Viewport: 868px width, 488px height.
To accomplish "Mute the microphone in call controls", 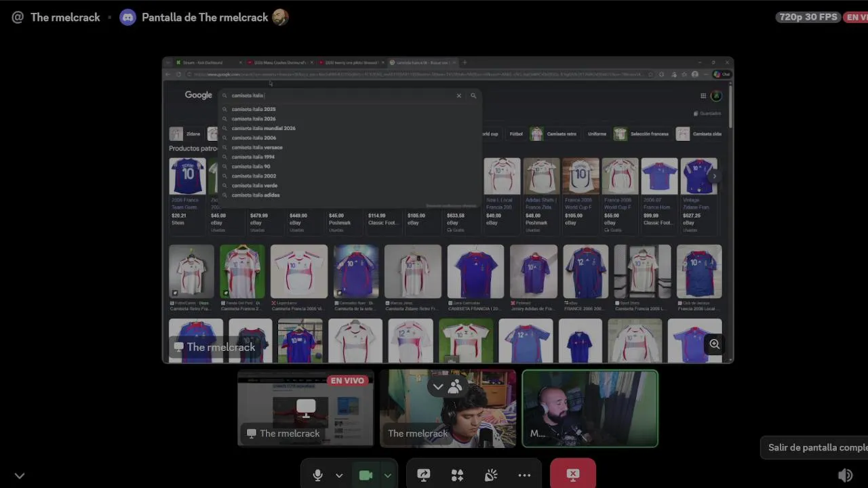I will pyautogui.click(x=317, y=475).
